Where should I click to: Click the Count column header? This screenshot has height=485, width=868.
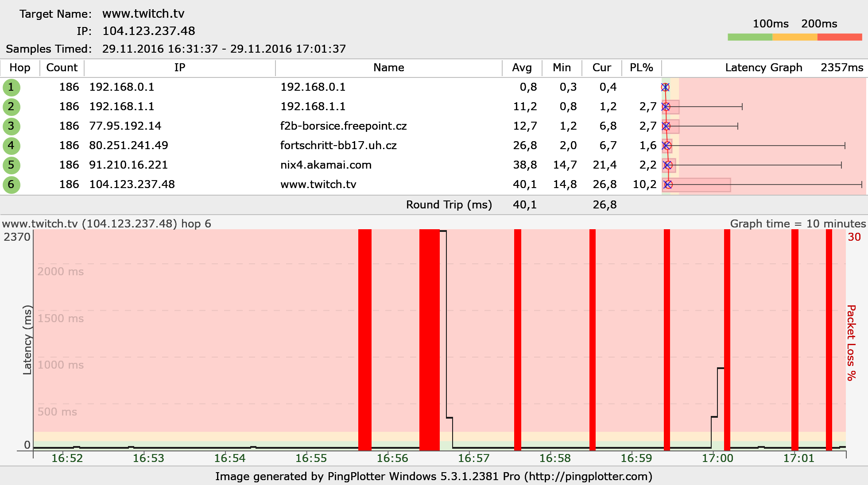point(62,68)
